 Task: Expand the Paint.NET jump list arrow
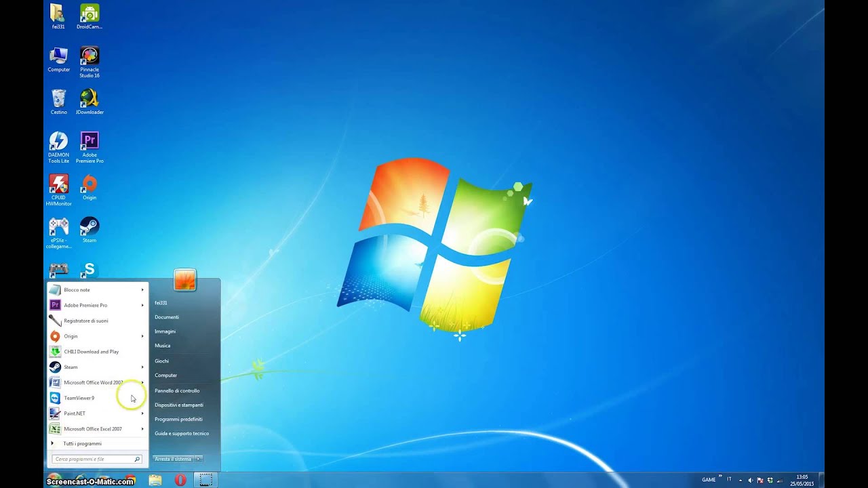142,413
